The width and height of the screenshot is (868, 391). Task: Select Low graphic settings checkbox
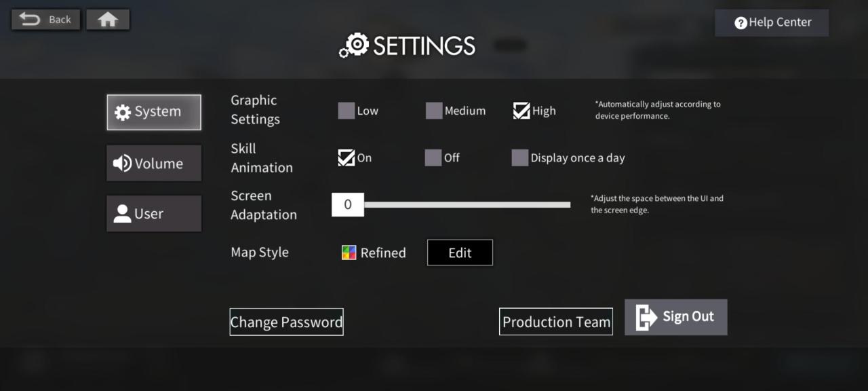pos(347,111)
